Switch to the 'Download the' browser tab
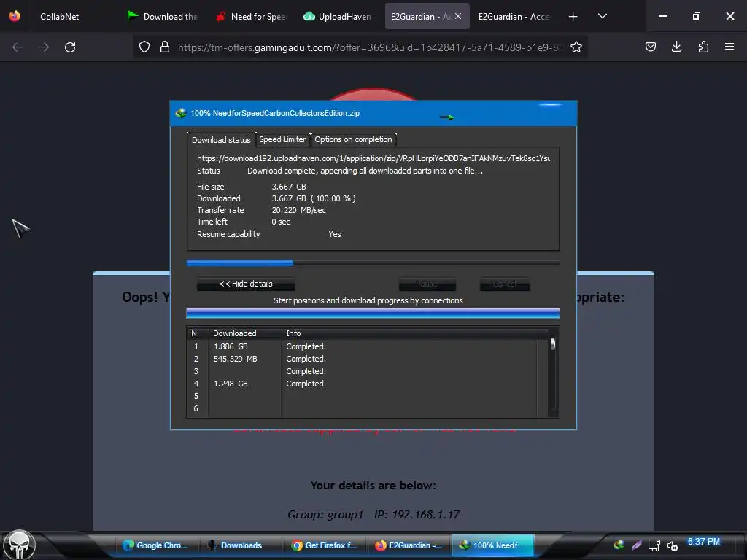747x560 pixels. pos(162,17)
